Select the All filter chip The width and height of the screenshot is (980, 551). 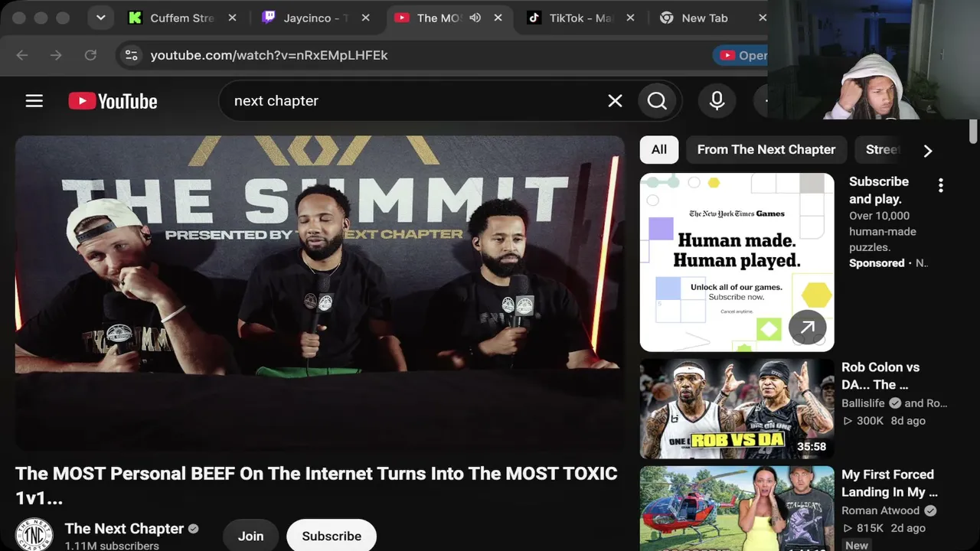pyautogui.click(x=659, y=150)
